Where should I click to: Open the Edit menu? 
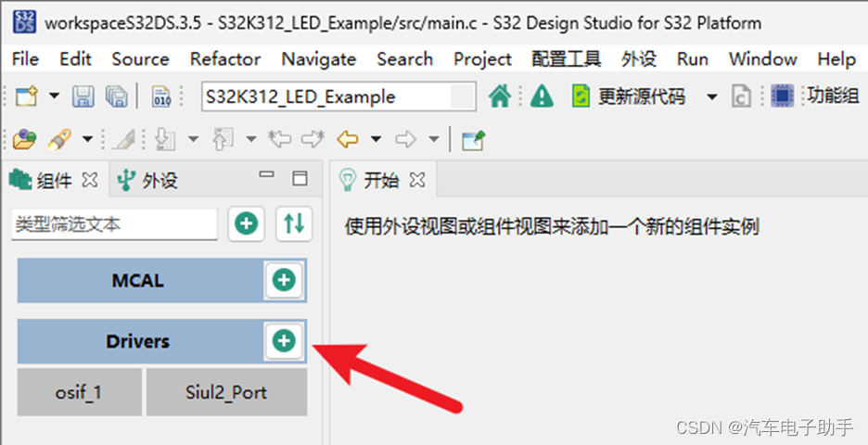tap(75, 58)
